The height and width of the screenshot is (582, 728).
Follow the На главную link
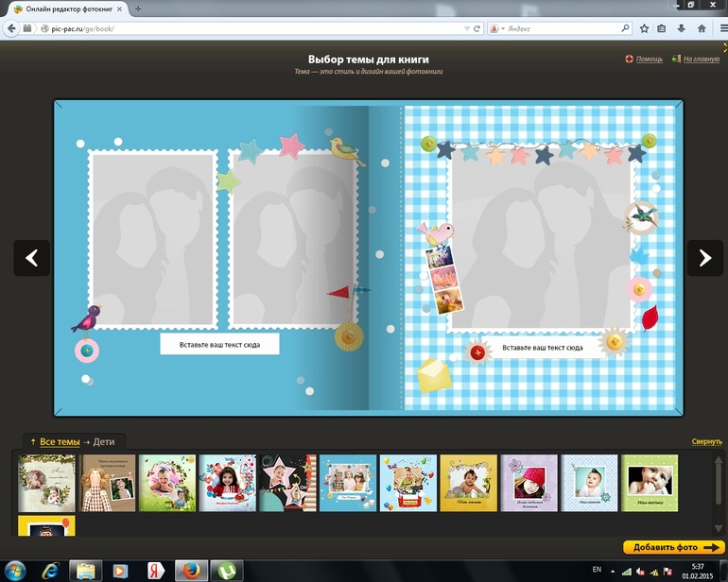(701, 60)
